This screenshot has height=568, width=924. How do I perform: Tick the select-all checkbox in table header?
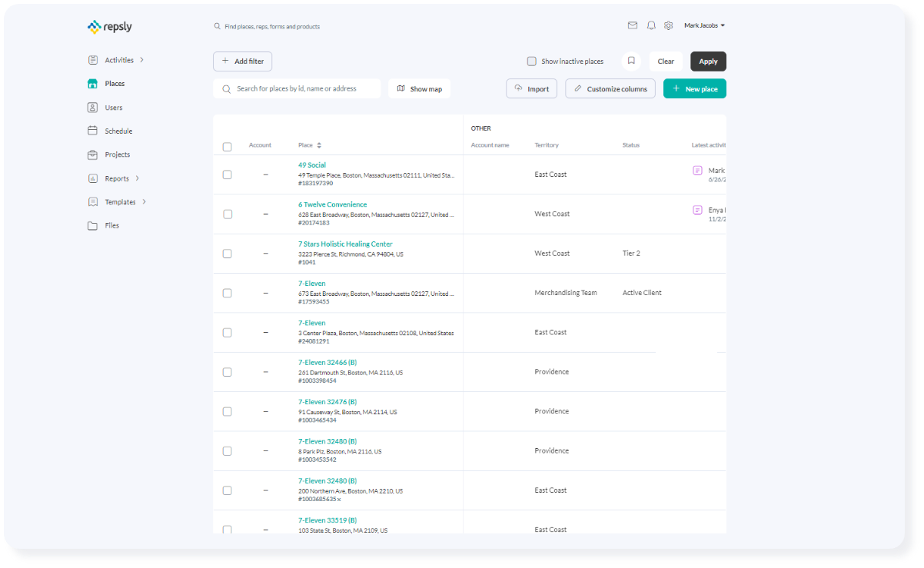pyautogui.click(x=227, y=146)
